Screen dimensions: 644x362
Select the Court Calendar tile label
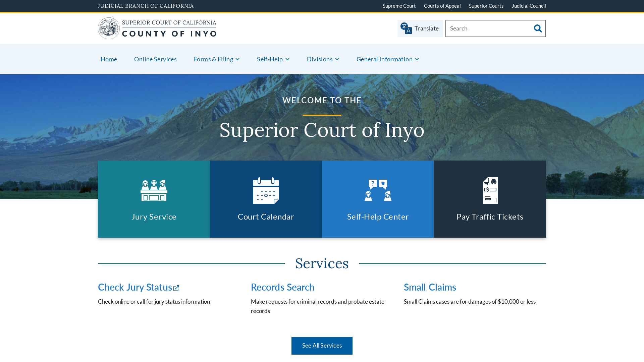pyautogui.click(x=266, y=217)
